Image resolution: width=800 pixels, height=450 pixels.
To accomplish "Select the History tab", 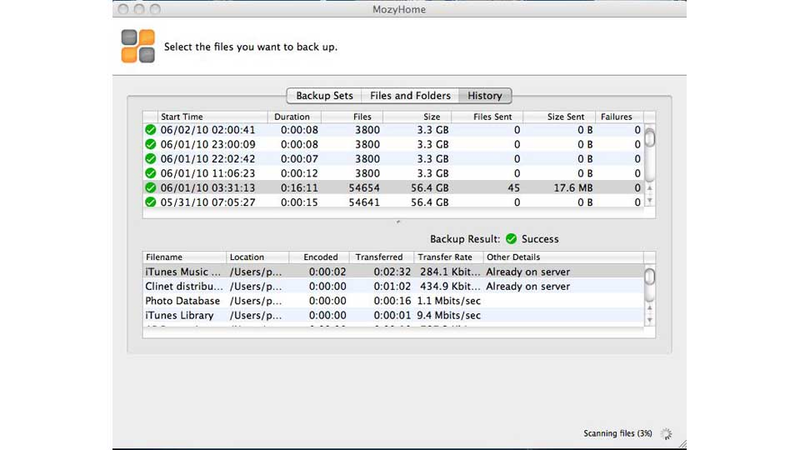I will coord(485,95).
